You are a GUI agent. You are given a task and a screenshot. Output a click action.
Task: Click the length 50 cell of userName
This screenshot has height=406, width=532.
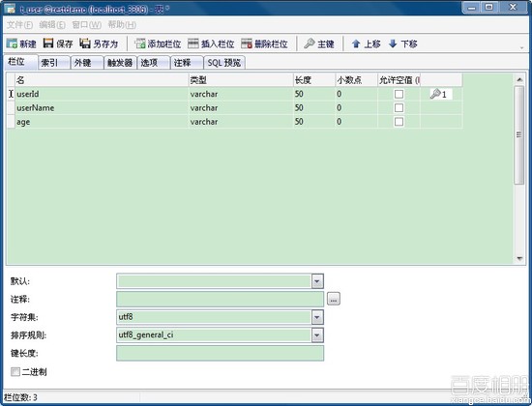pyautogui.click(x=313, y=108)
